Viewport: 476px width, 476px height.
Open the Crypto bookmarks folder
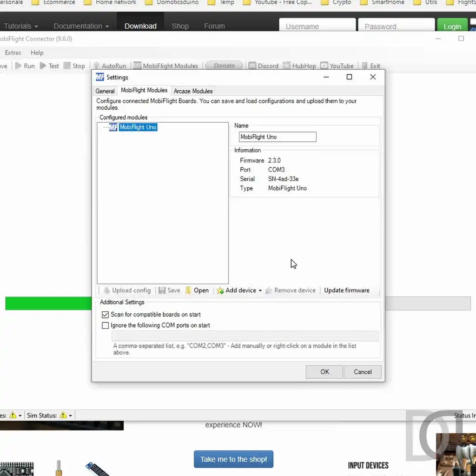point(336,3)
